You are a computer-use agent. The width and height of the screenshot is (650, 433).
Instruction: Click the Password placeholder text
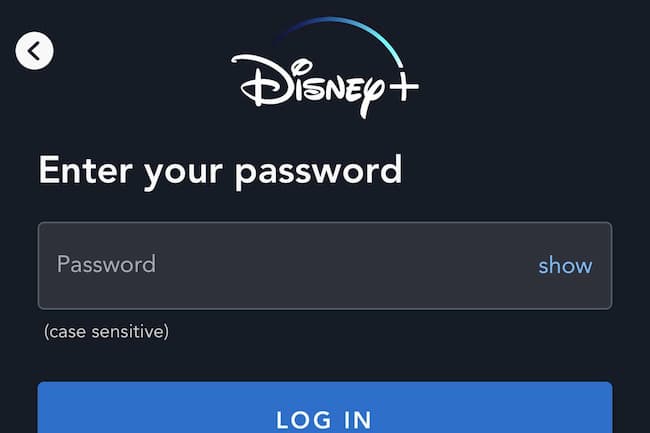pos(107,264)
